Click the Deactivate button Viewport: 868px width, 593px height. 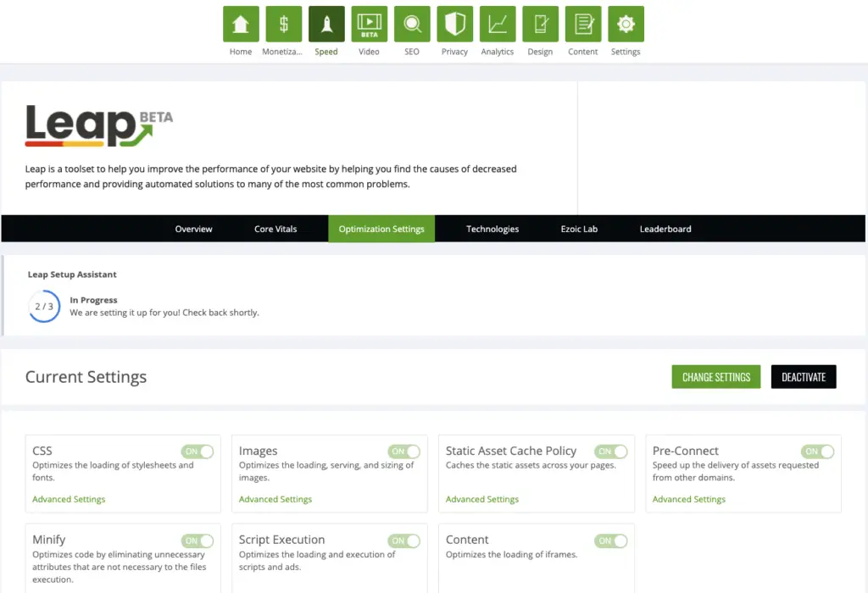(804, 377)
